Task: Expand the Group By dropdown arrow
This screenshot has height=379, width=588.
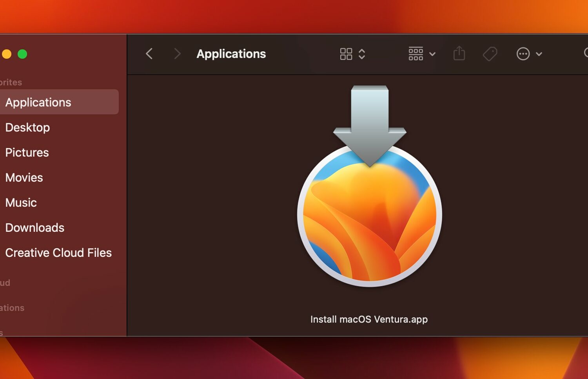Action: [x=432, y=54]
